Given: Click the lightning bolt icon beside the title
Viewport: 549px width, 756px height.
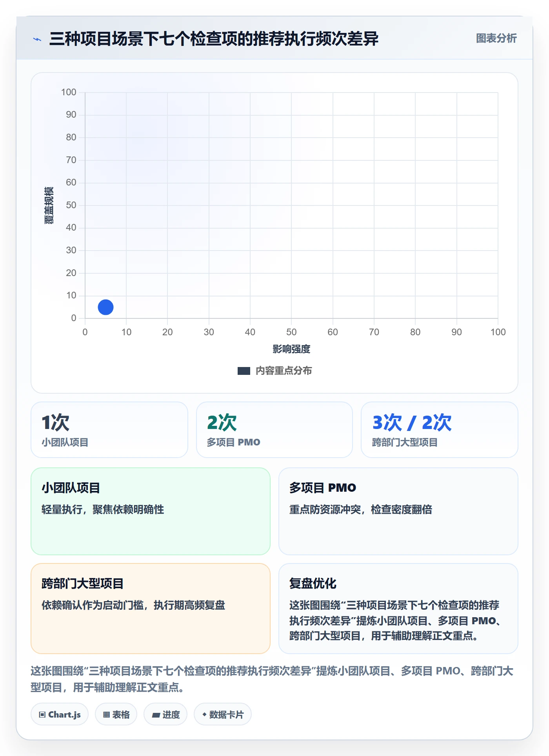Looking at the screenshot, I should click(x=37, y=39).
